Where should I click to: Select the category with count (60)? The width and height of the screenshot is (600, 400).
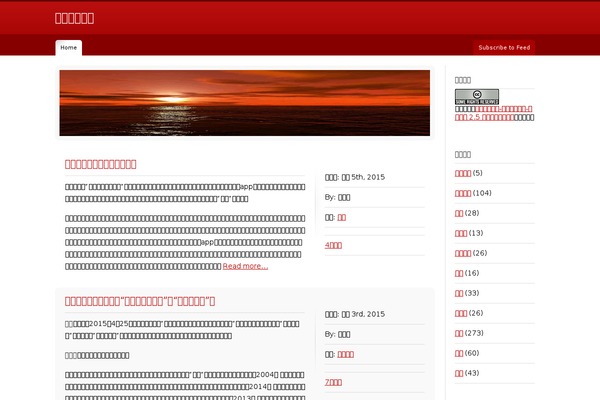click(459, 353)
